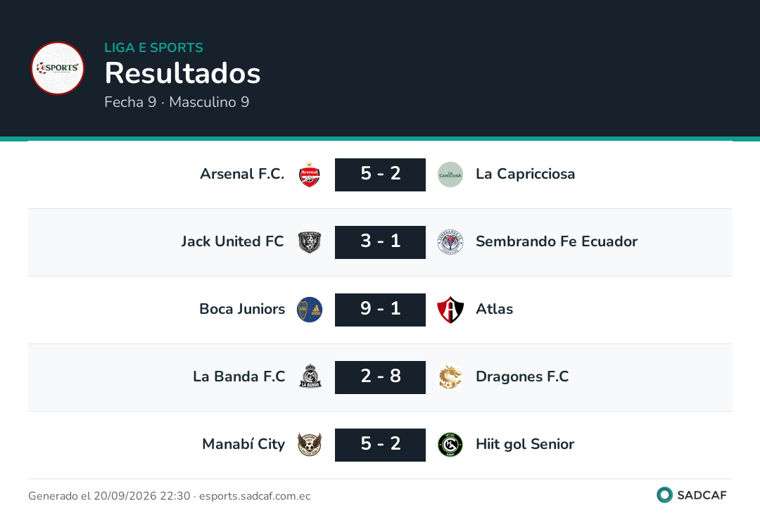
Task: Select the 2 - 8 La Banda score
Action: click(x=381, y=377)
